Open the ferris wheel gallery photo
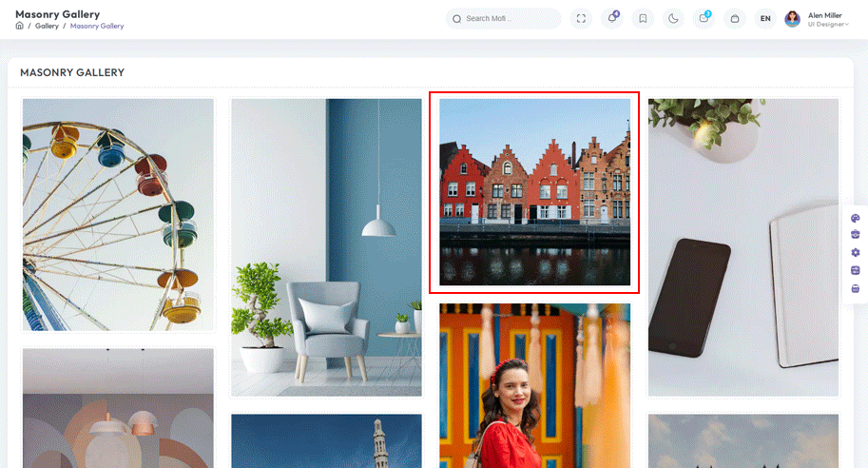The image size is (868, 468). pos(118,215)
